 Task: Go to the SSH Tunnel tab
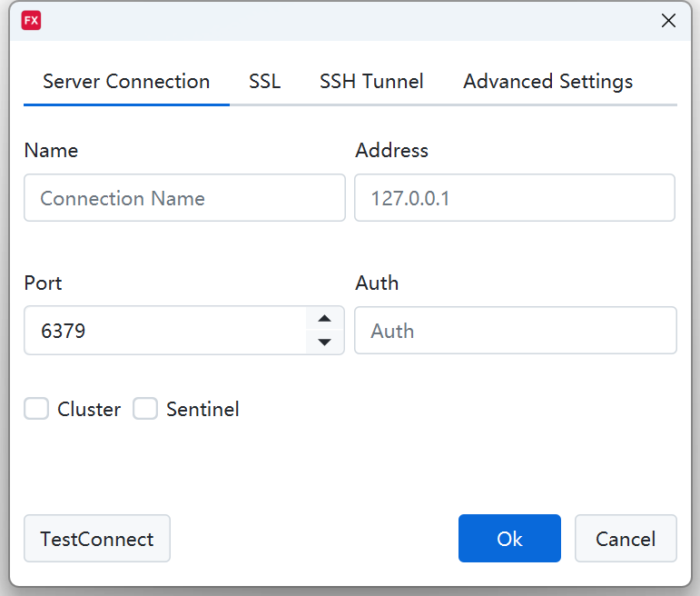click(371, 82)
